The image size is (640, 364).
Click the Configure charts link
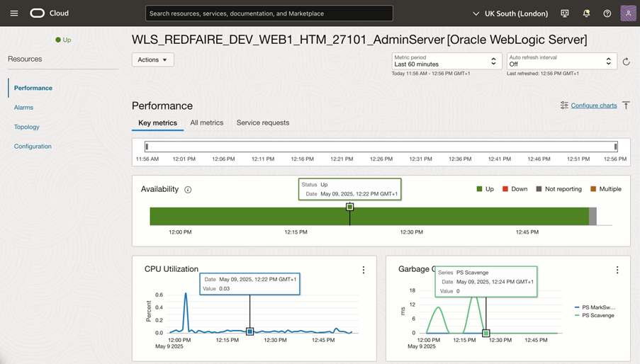point(593,106)
